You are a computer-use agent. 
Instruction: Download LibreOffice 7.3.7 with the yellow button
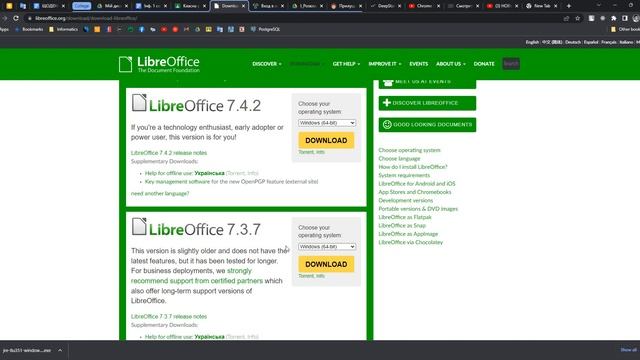pyautogui.click(x=326, y=264)
